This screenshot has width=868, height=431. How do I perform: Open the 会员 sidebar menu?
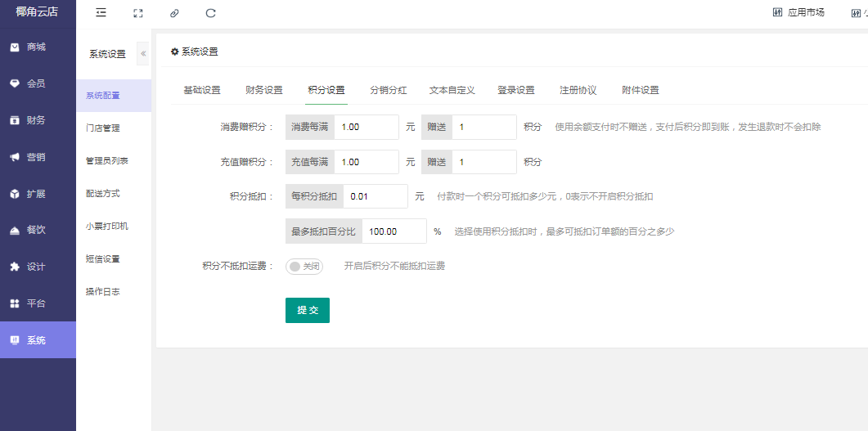tap(38, 83)
